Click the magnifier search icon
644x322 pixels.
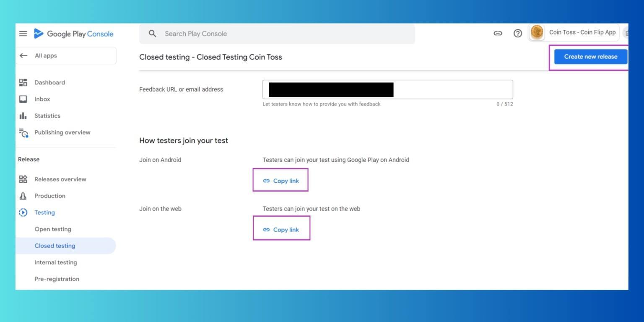(x=153, y=34)
